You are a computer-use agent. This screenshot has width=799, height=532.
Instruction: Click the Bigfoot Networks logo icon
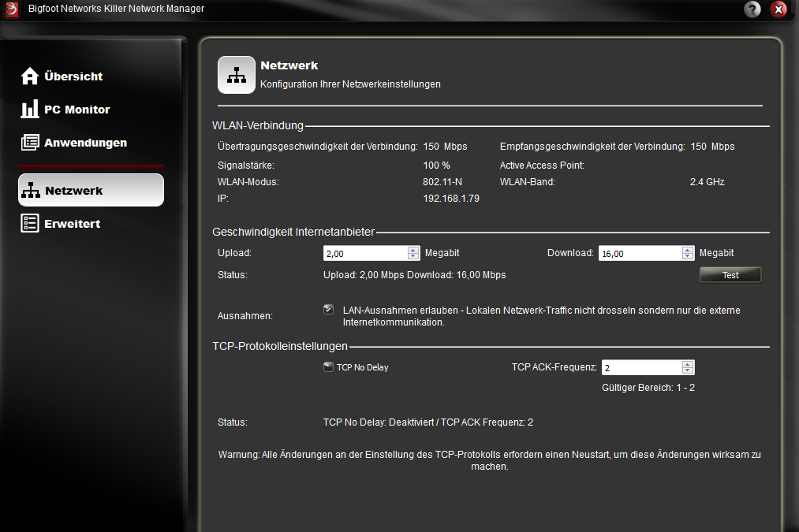coord(12,9)
